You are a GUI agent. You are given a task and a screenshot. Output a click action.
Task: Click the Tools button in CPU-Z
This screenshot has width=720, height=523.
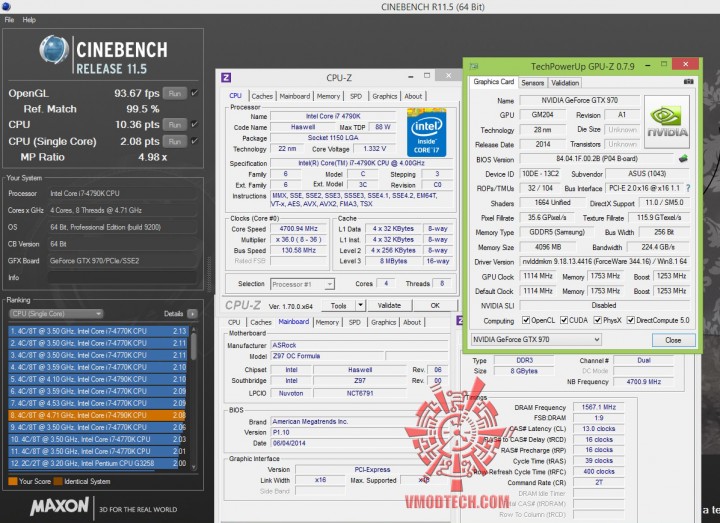338,305
